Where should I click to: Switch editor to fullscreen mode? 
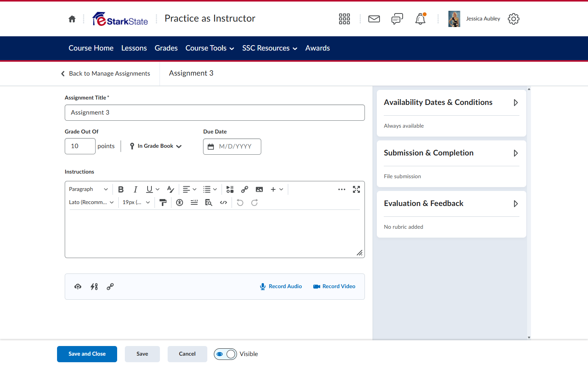click(356, 189)
